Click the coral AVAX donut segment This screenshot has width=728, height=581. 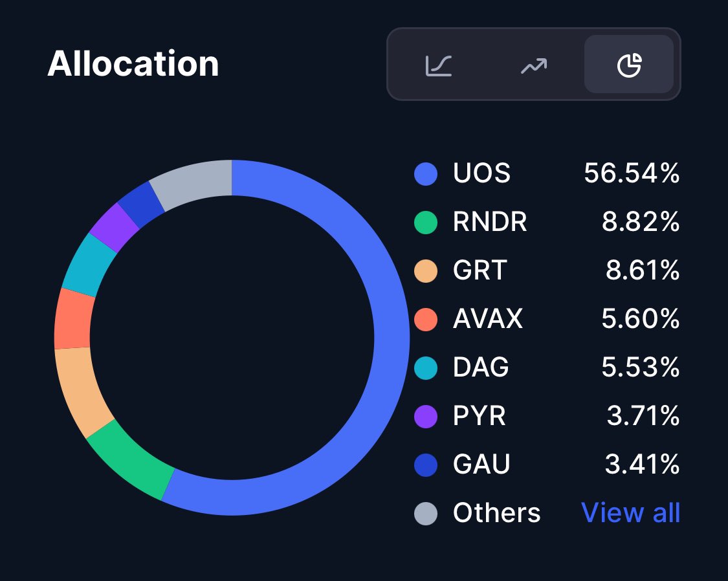point(73,319)
